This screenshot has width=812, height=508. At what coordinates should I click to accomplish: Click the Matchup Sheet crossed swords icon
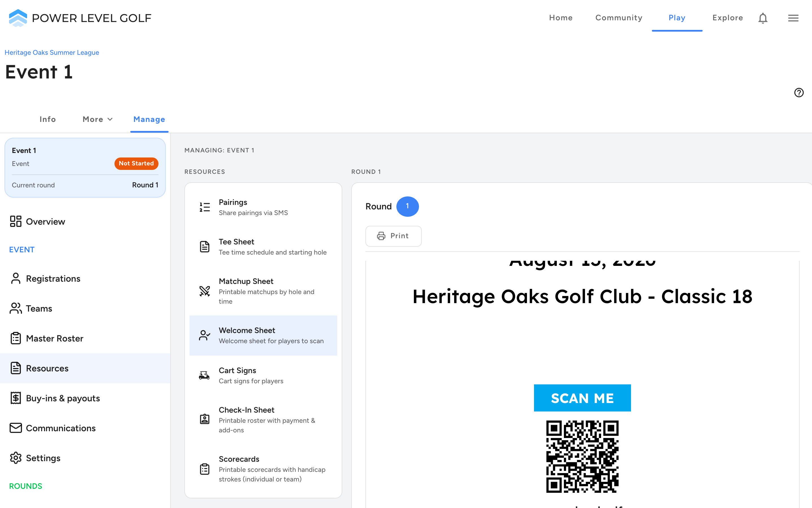pyautogui.click(x=205, y=291)
